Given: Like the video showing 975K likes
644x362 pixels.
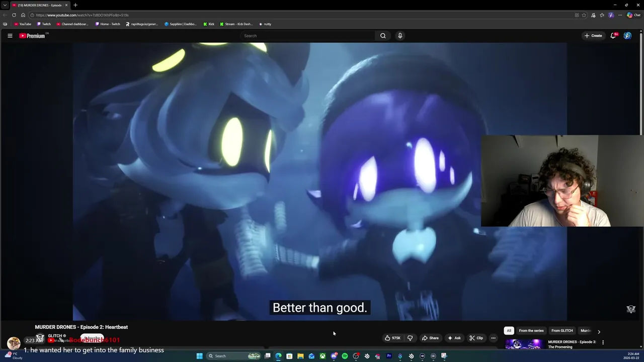Looking at the screenshot, I should click(392, 338).
